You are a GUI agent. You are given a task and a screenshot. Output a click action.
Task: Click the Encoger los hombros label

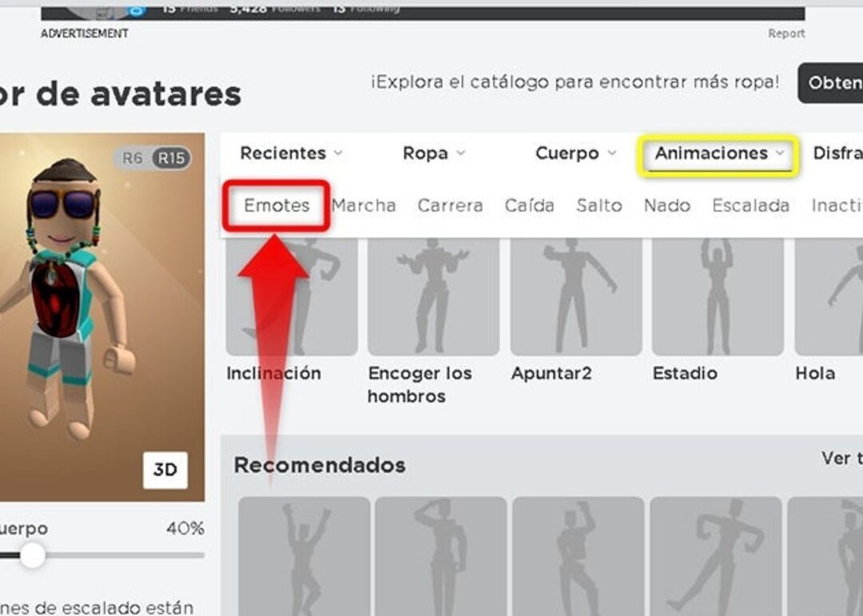[x=420, y=385]
